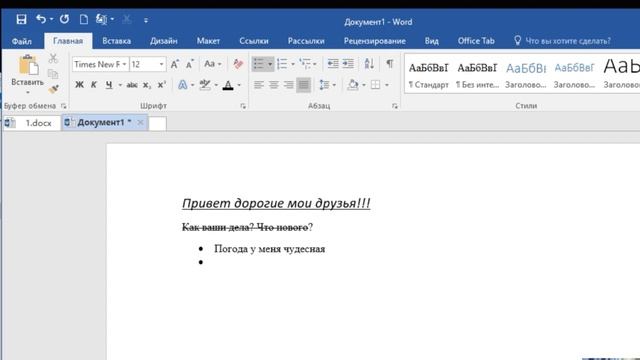
Task: Close the Документ1 document tab
Action: click(x=140, y=122)
